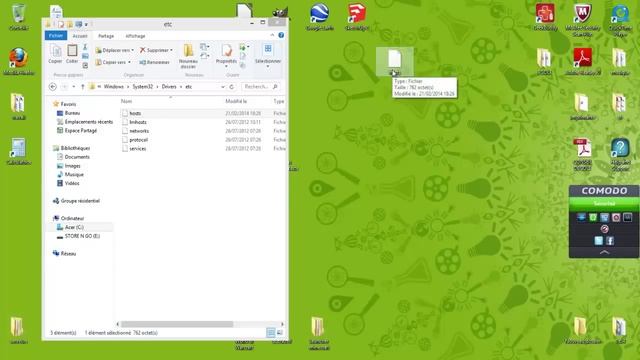The image size is (640, 360).
Task: Select the PDF document desktop icon
Action: 582,154
